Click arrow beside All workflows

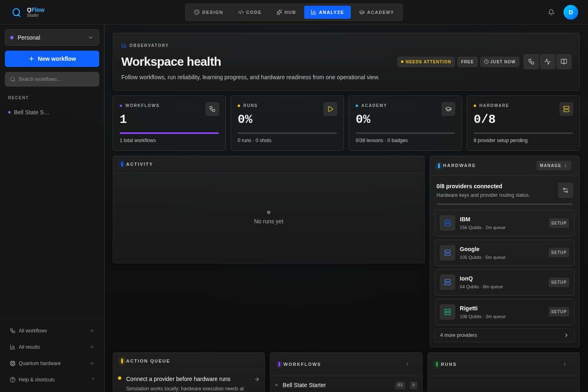[92, 331]
